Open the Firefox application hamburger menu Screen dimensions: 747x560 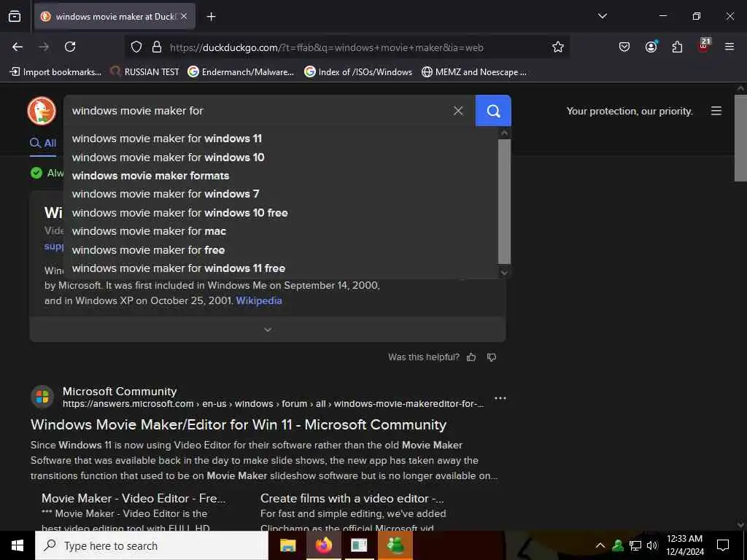[729, 47]
